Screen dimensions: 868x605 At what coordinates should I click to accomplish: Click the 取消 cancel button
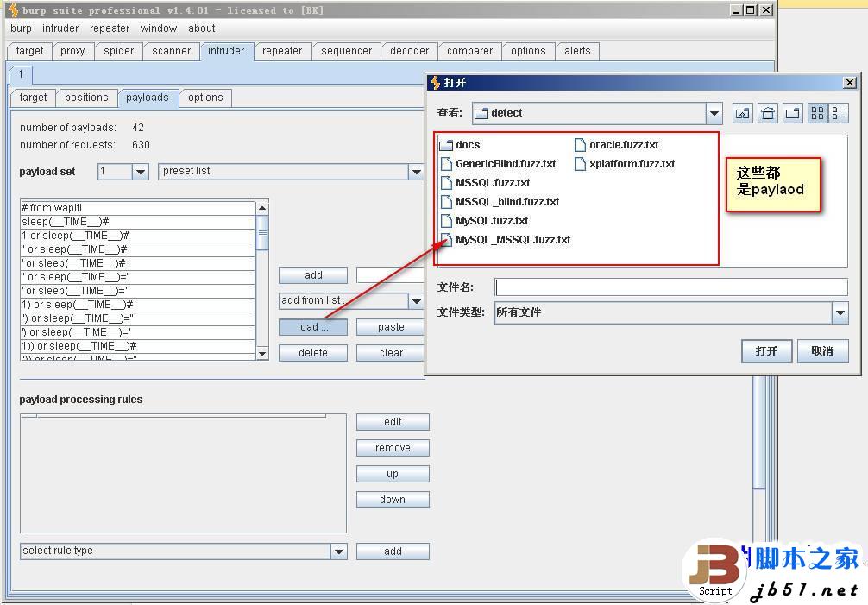(822, 351)
